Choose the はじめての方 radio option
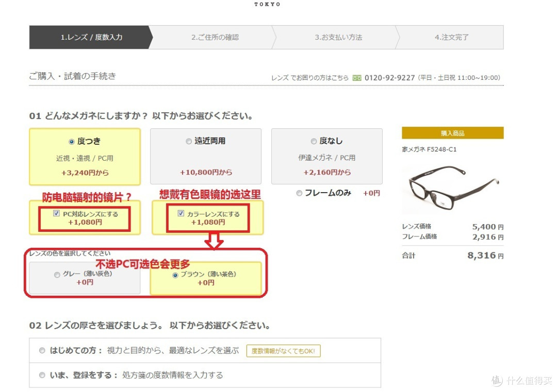 pos(42,350)
